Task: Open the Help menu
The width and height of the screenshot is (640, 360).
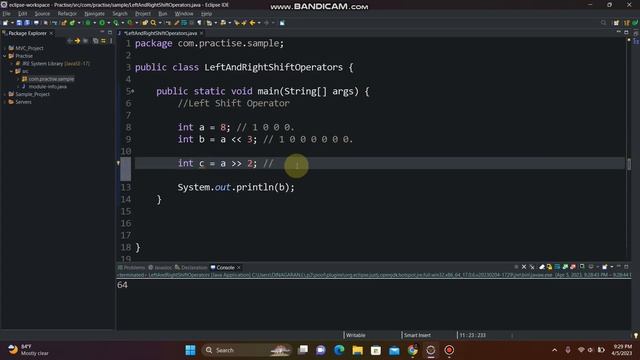Action: point(207,13)
